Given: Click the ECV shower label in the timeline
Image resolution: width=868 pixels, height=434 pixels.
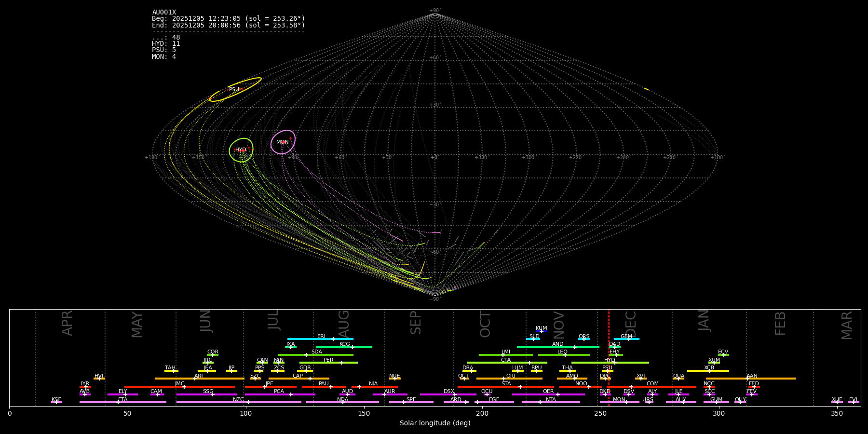Looking at the screenshot, I should point(723,352).
